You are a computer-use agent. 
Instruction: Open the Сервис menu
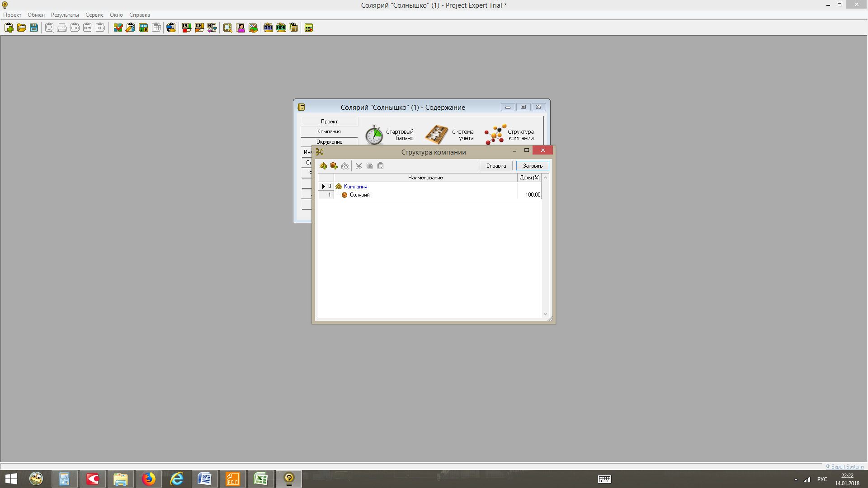click(94, 15)
